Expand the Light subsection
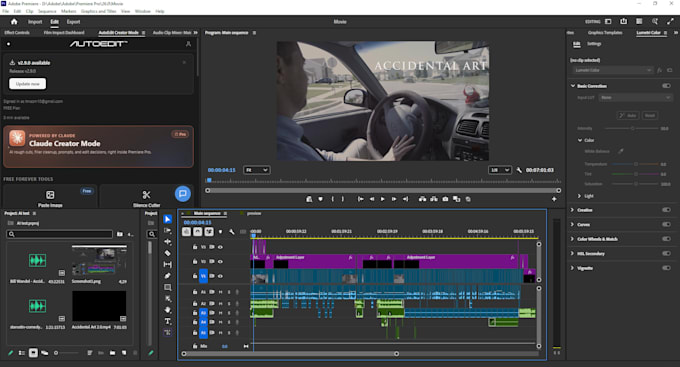This screenshot has height=367, width=680. point(579,196)
